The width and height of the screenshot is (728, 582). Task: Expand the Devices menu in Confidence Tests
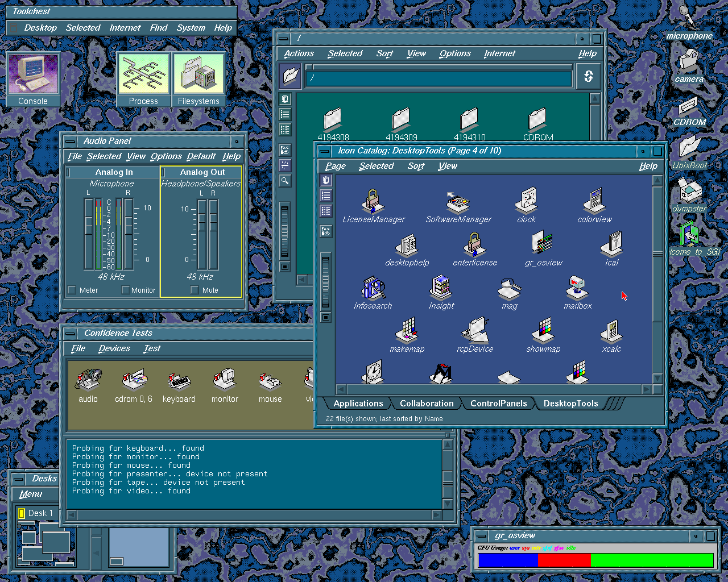click(114, 348)
